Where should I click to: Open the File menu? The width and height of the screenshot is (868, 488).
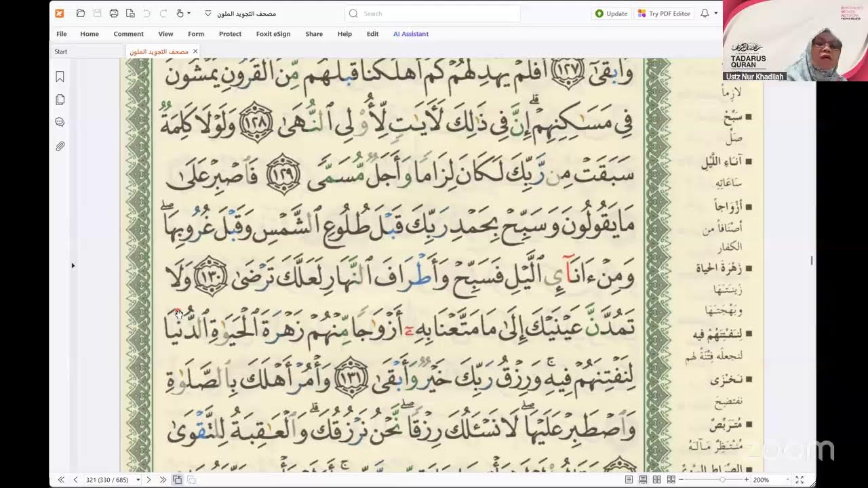(x=62, y=34)
